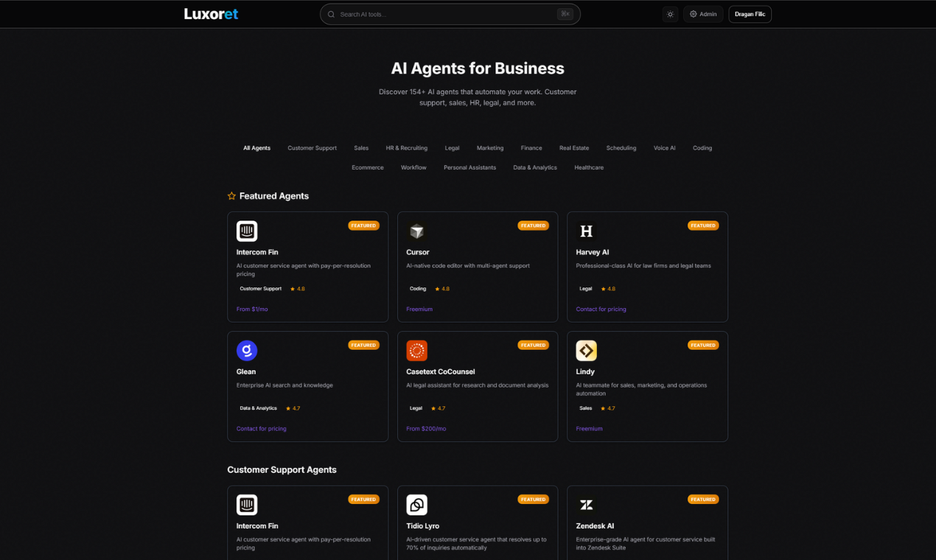Open the Harvey AI card title
Viewport: 936px width, 560px height.
[593, 252]
